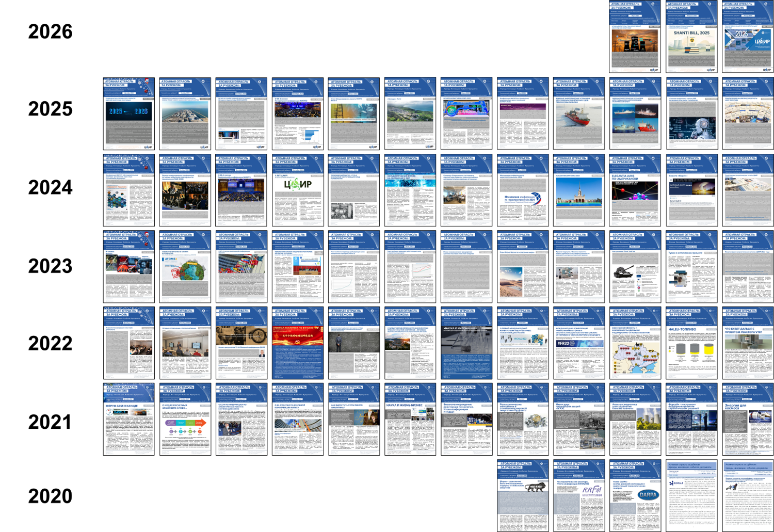The image size is (774, 532).
Task: Open the HALEU-ТОПЛИВО issue
Action: 691,343
